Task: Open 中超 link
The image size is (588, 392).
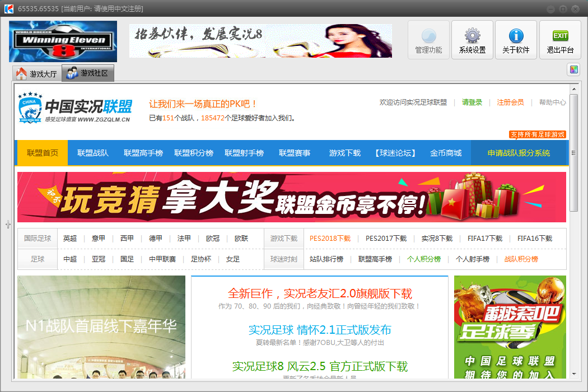Action: pos(70,259)
